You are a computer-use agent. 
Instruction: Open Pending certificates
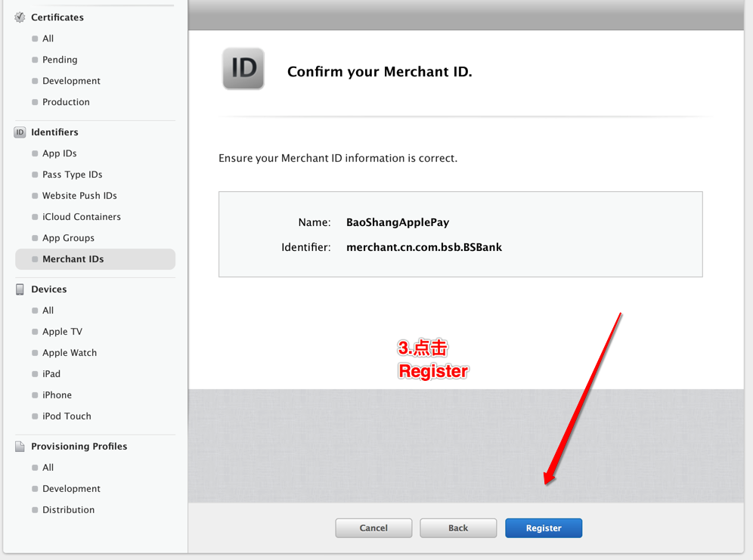coord(60,60)
